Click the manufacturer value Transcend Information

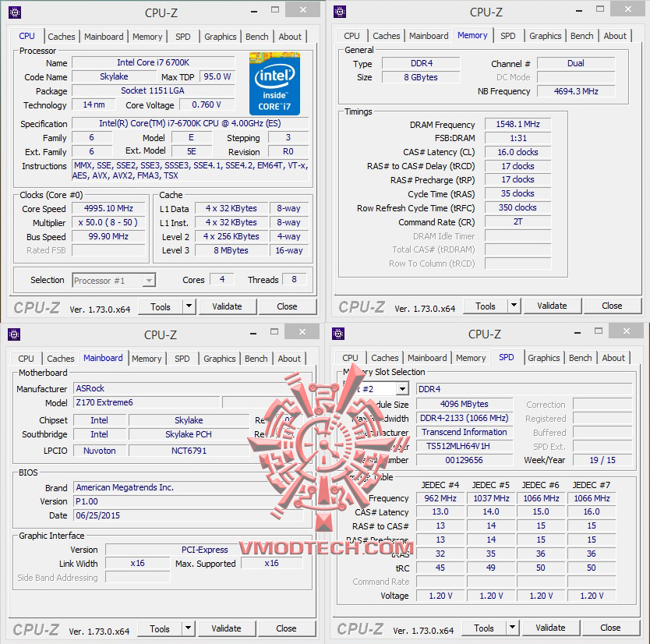point(464,432)
